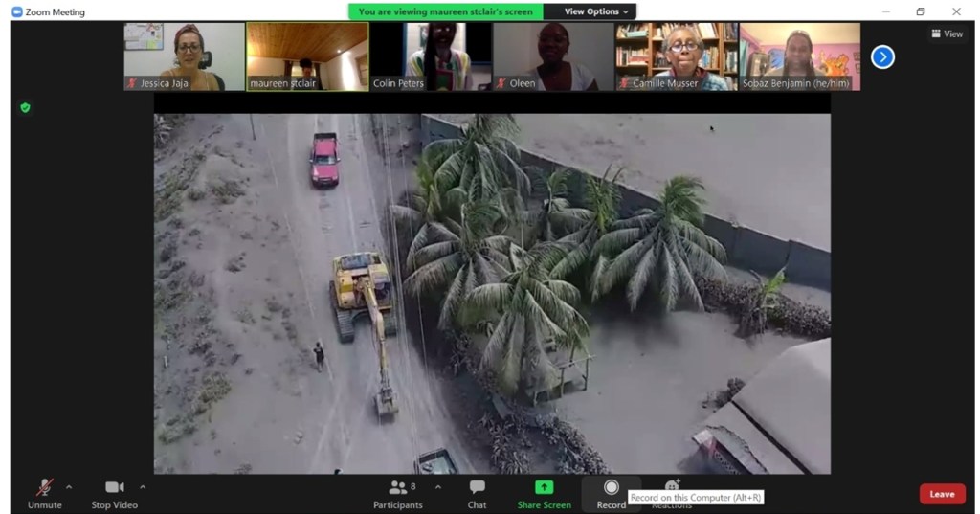Click the shared screen video area
Viewport: 980px width, 514px height.
[x=492, y=293]
